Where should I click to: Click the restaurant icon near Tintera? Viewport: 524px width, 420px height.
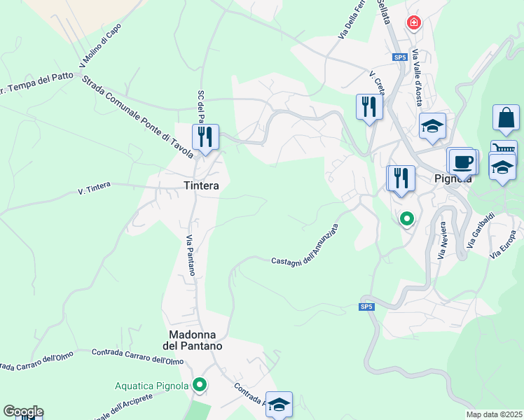point(205,138)
